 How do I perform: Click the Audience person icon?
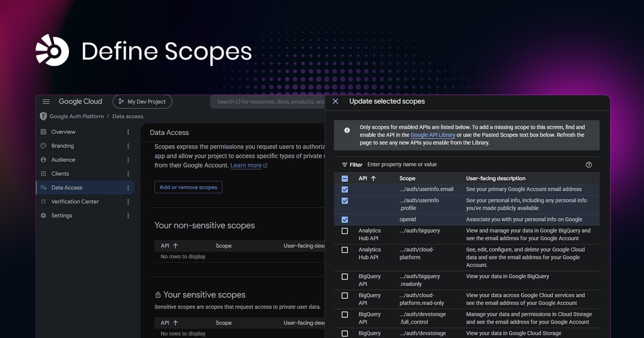click(43, 160)
